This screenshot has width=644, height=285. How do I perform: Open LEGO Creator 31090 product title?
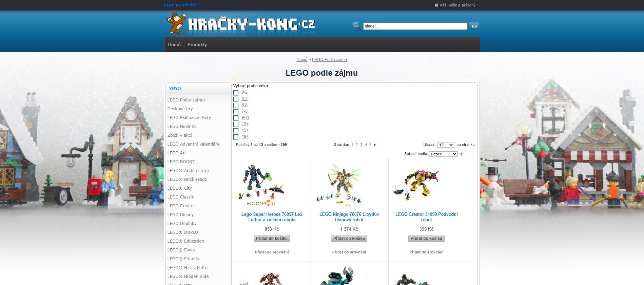[x=426, y=217]
